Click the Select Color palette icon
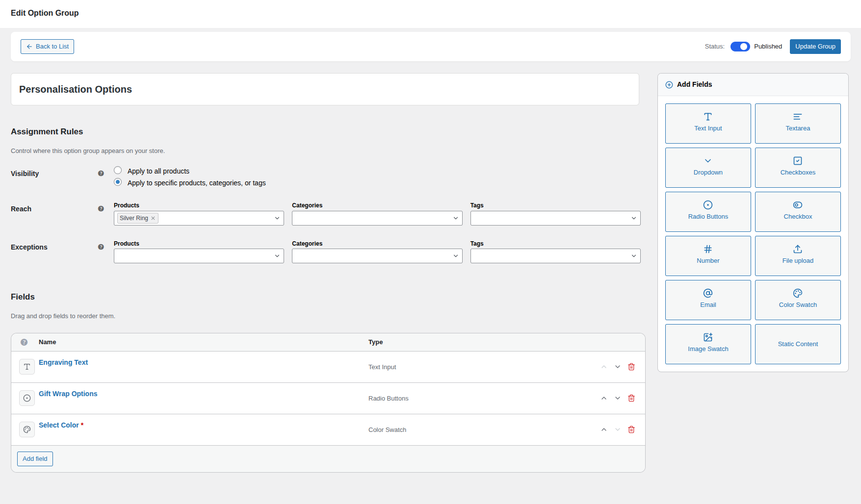The width and height of the screenshot is (861, 504). pyautogui.click(x=27, y=429)
